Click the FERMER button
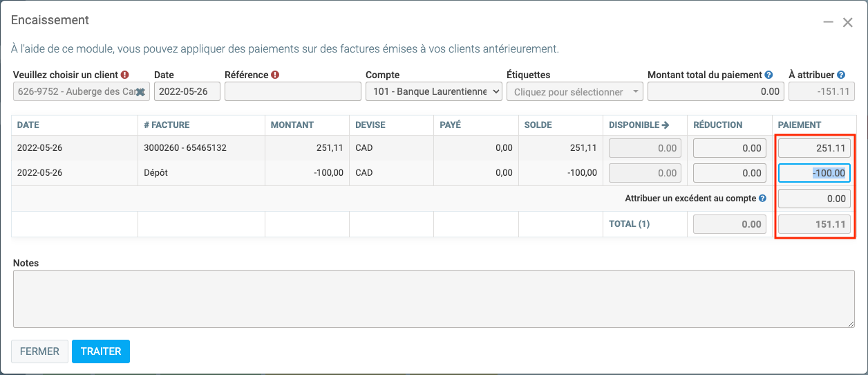868x375 pixels. [39, 351]
